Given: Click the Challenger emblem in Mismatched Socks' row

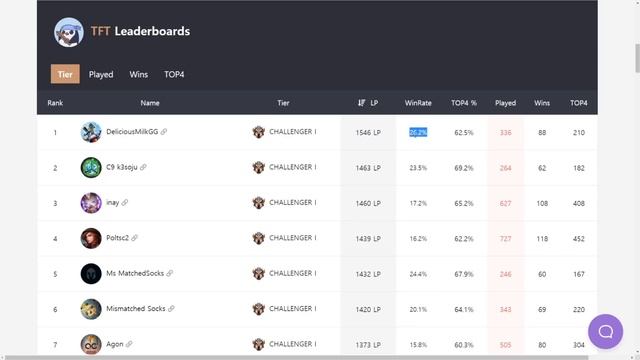Looking at the screenshot, I should pos(258,309).
